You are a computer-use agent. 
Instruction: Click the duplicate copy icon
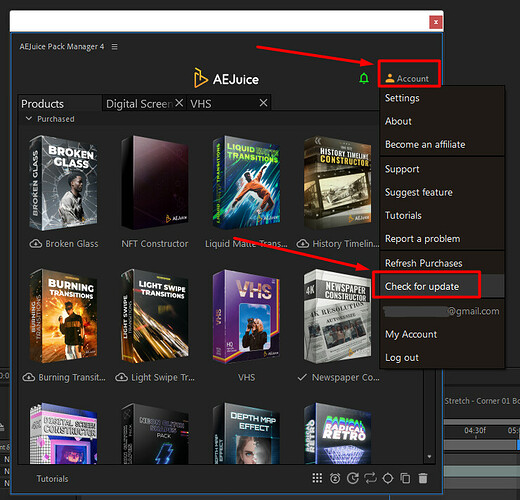point(405,479)
